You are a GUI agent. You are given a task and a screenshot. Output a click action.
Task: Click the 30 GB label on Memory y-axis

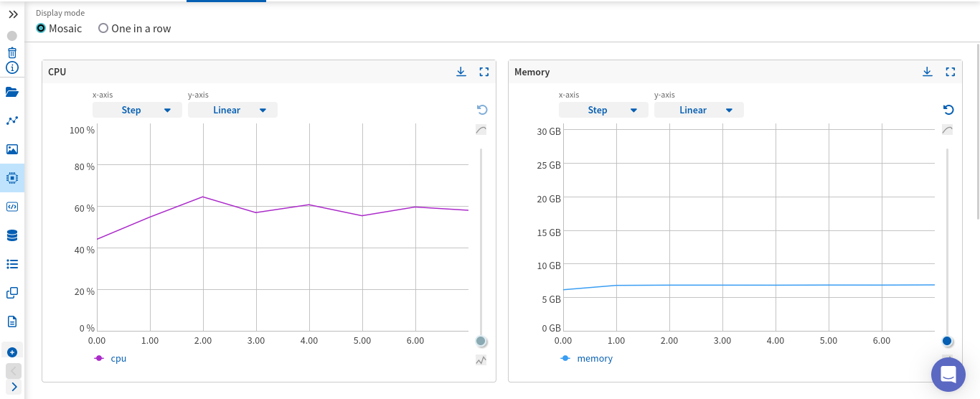pos(549,131)
